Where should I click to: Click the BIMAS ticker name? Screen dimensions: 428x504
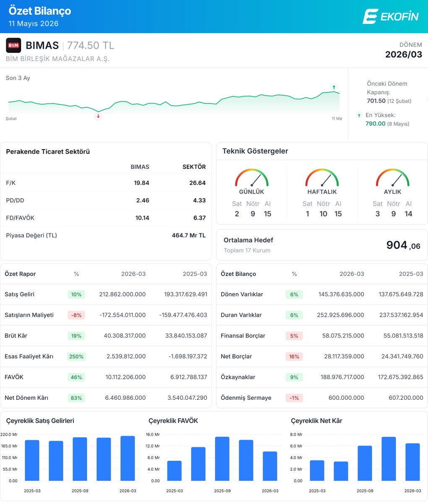pyautogui.click(x=42, y=45)
